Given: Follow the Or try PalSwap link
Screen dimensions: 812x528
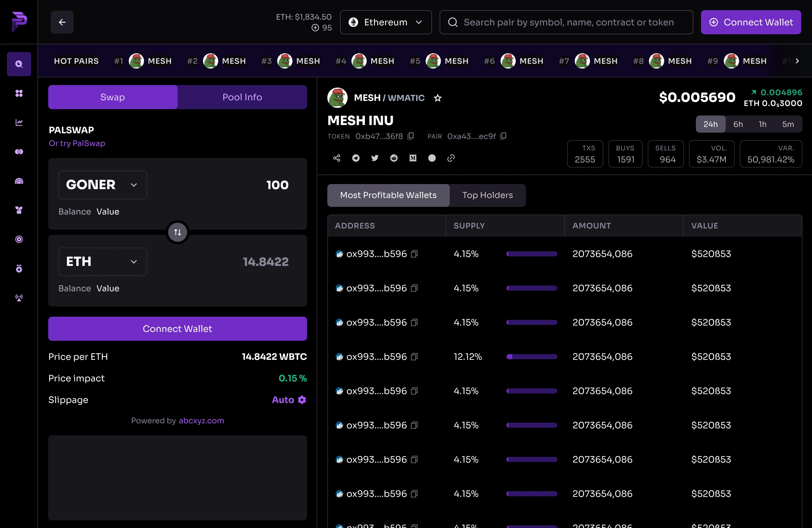Looking at the screenshot, I should coord(77,143).
